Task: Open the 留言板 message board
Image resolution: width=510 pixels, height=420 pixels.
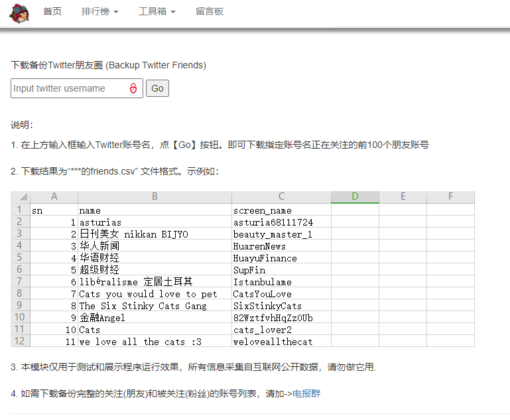Action: tap(210, 12)
